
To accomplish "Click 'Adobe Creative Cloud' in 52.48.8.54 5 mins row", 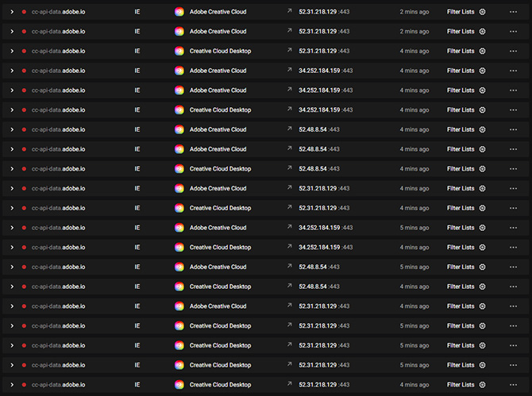I will tap(218, 267).
